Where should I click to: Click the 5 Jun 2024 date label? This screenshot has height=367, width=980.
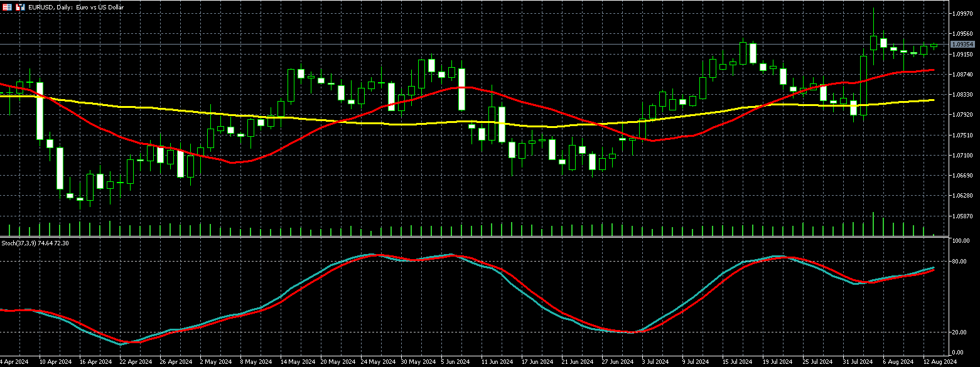click(455, 362)
